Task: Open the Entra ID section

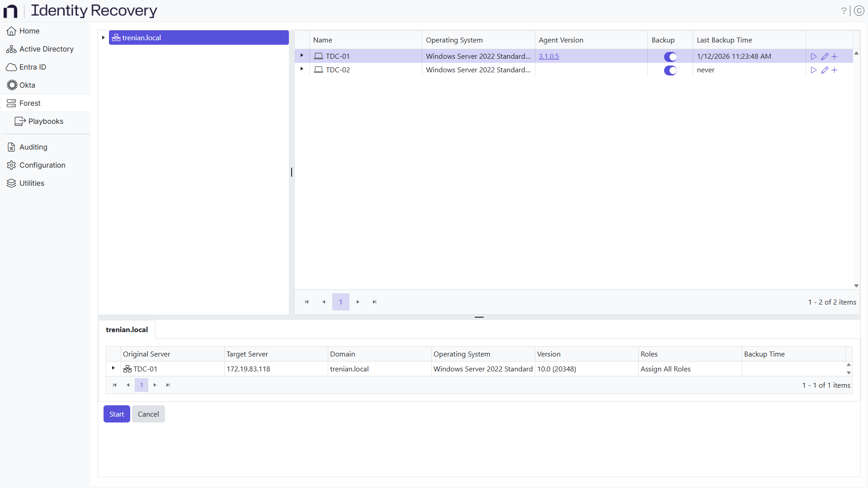Action: point(33,67)
